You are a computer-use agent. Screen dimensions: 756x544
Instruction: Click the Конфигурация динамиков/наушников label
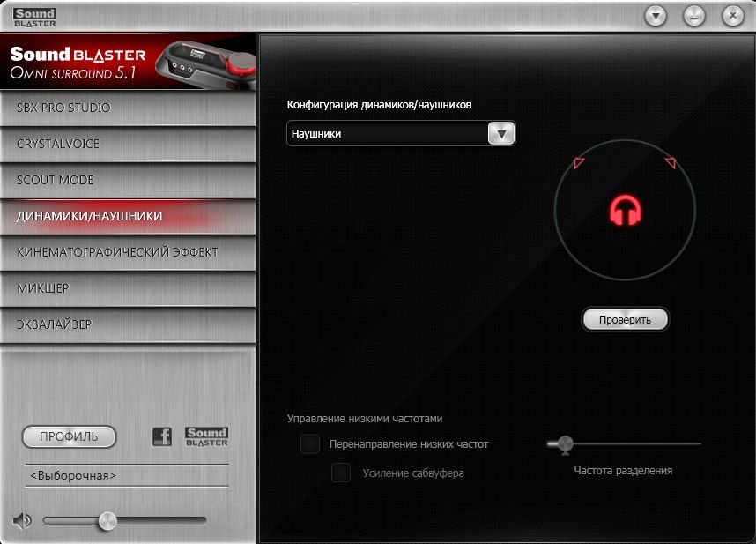coord(379,105)
